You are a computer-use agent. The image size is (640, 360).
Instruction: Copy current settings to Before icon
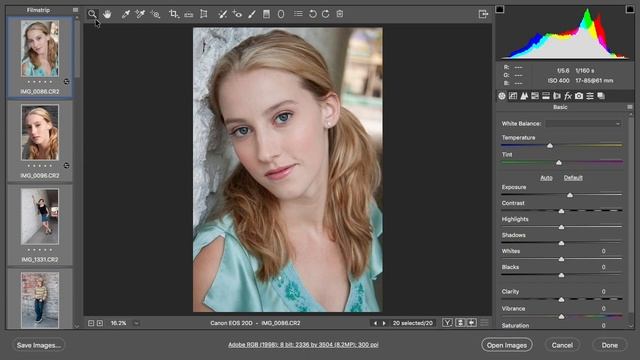tap(472, 323)
